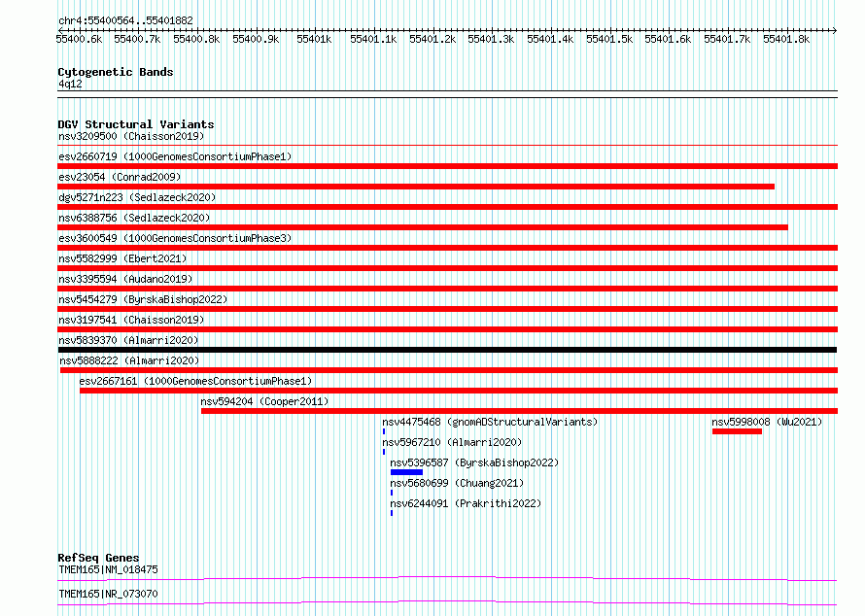
Task: Open variant nsv5998008 (Wu2021) label
Action: click(x=767, y=422)
